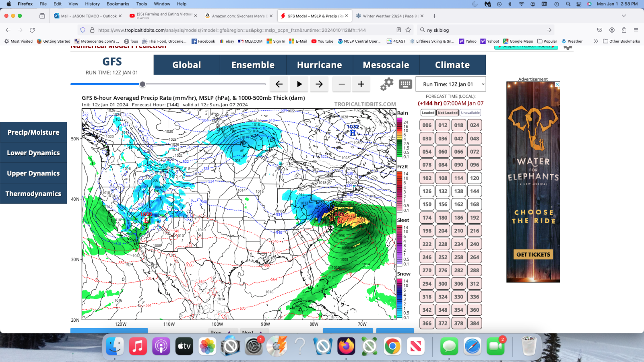The image size is (644, 362).
Task: Step forward one forecast frame
Action: tap(319, 84)
